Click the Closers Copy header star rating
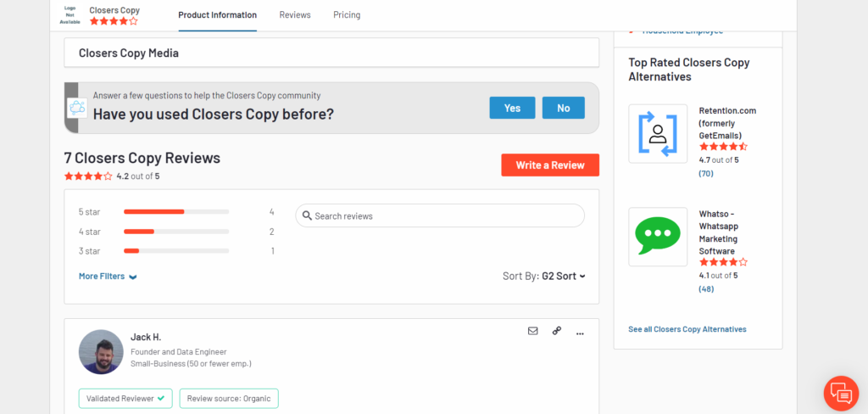 pos(114,21)
